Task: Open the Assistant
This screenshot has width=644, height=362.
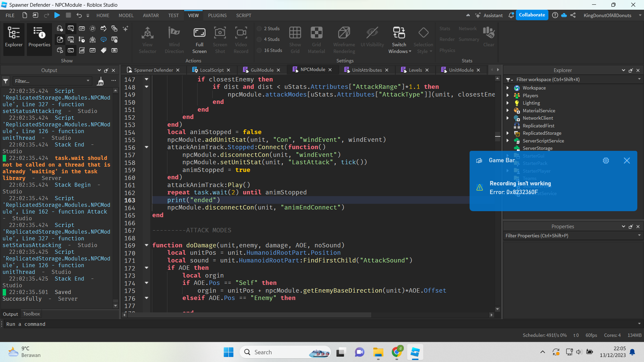Action: pyautogui.click(x=490, y=15)
